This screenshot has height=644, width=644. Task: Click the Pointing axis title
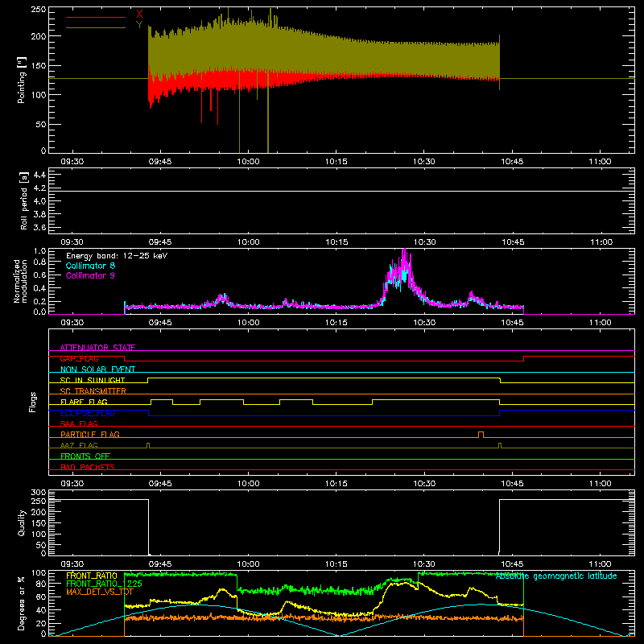tap(22, 80)
